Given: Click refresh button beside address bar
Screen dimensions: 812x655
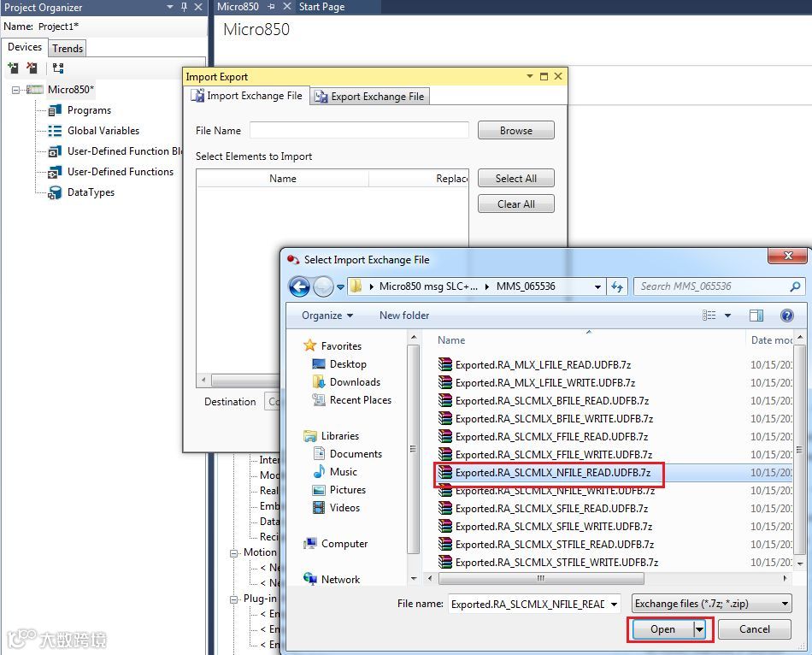Looking at the screenshot, I should click(x=617, y=286).
